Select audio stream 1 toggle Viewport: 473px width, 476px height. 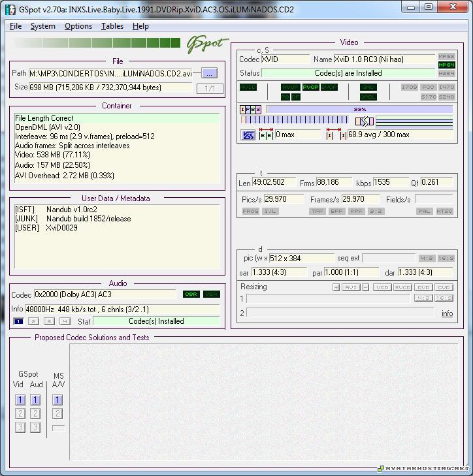[18, 321]
